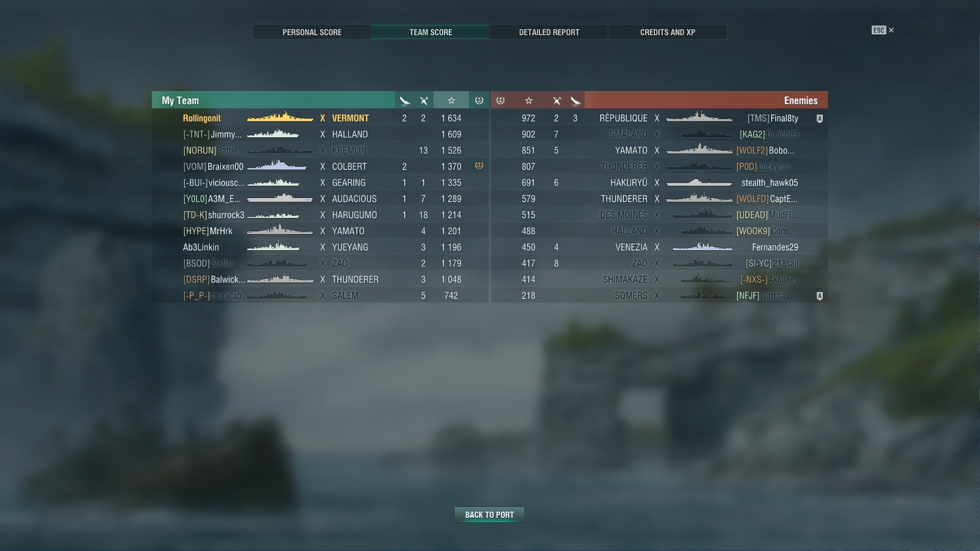Sort My Team by karma badge icon
The image size is (980, 551).
(479, 101)
